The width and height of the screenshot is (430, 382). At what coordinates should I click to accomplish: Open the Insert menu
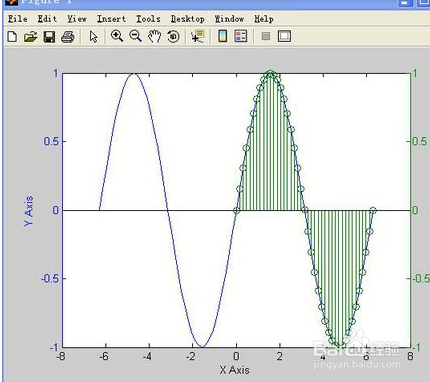coord(111,19)
